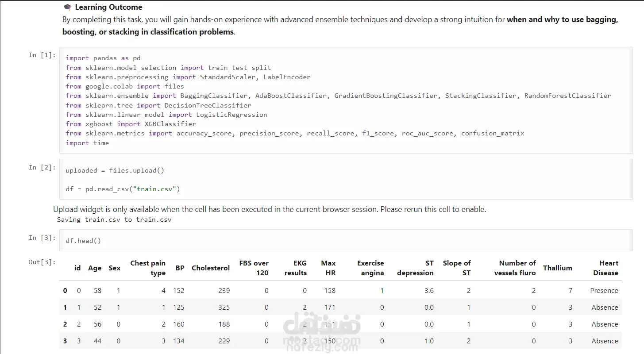This screenshot has width=644, height=354.
Task: Click the Presence value in row 0
Action: pyautogui.click(x=604, y=291)
